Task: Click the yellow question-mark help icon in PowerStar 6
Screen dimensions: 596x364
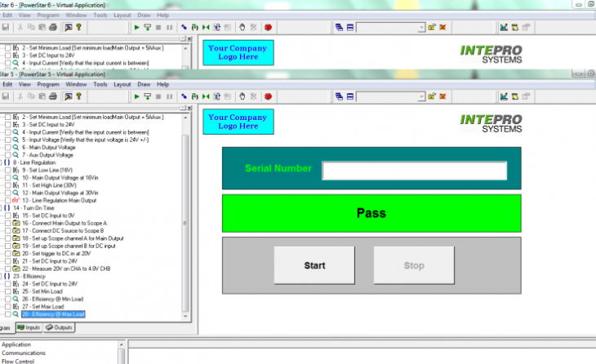Action: click(x=78, y=28)
